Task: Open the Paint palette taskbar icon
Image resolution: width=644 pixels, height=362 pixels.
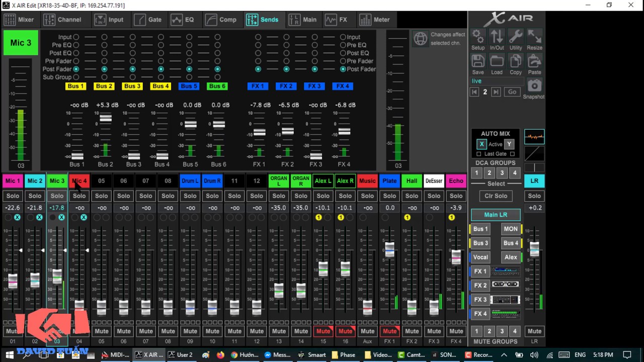Action: [206, 354]
